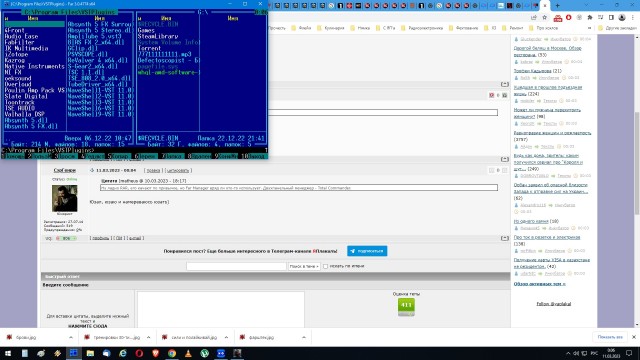Close the Chrome downloads shelf

point(633,337)
